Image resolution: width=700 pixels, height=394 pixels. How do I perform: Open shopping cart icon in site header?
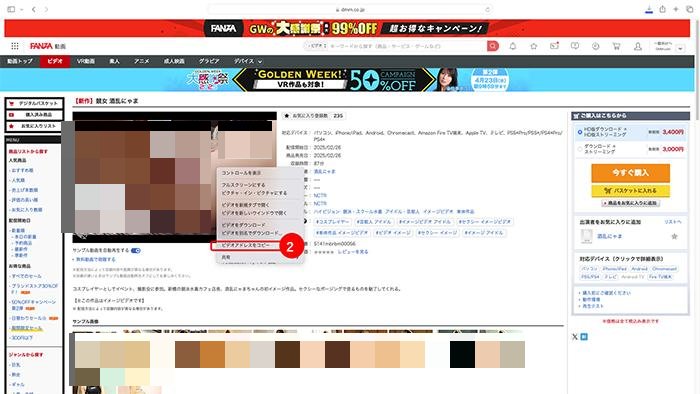click(x=617, y=46)
